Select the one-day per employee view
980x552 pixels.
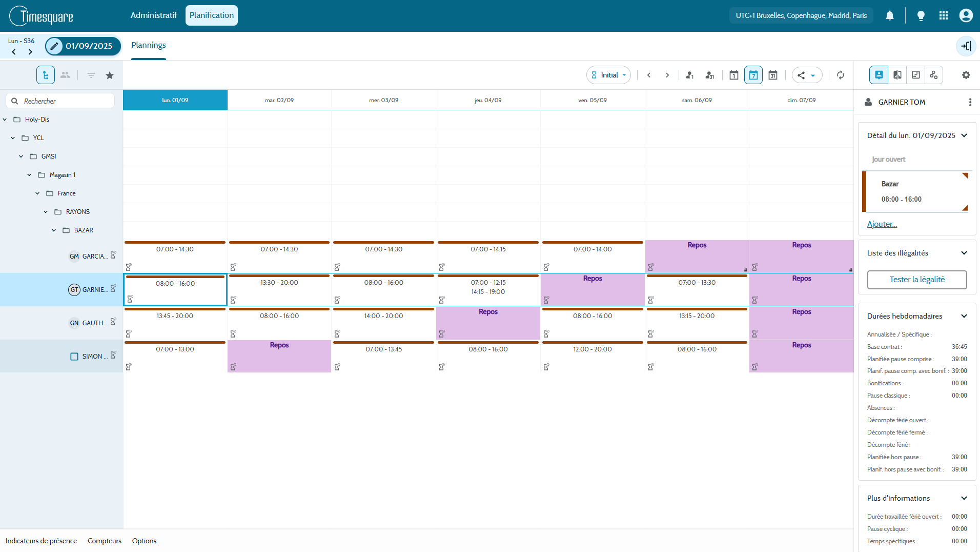pos(690,75)
